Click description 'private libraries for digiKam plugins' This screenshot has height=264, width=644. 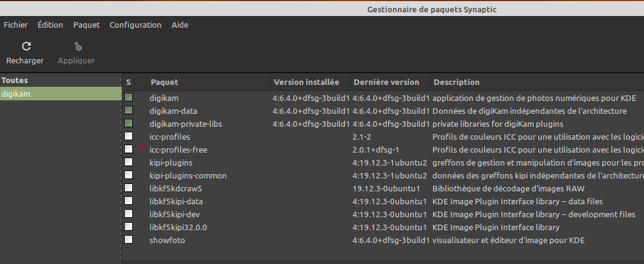click(498, 124)
